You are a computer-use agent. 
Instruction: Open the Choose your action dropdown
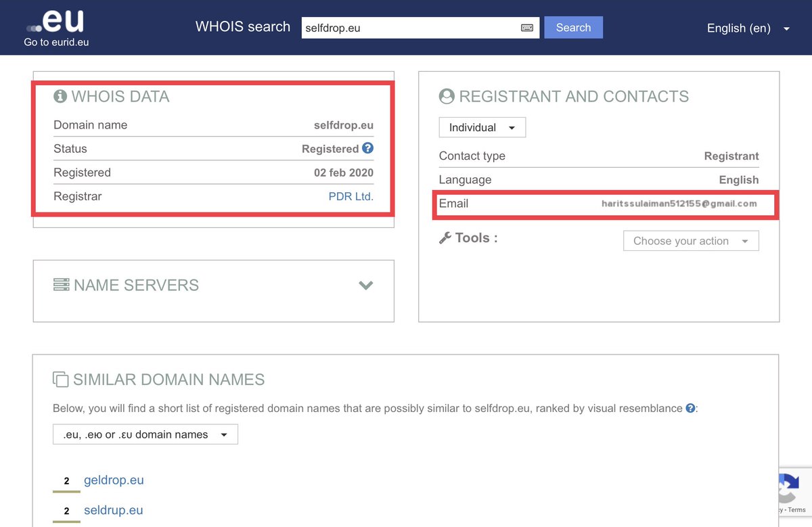point(691,241)
